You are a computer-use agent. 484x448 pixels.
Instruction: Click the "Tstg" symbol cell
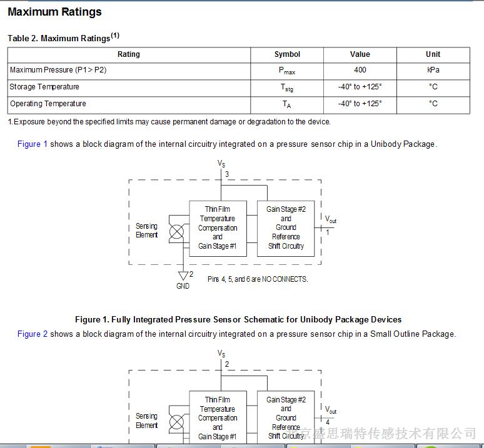tap(287, 88)
